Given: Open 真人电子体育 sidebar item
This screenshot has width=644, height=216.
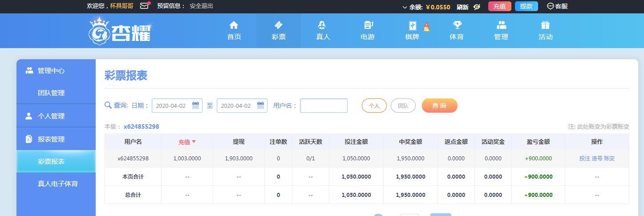Looking at the screenshot, I should pos(56,183).
